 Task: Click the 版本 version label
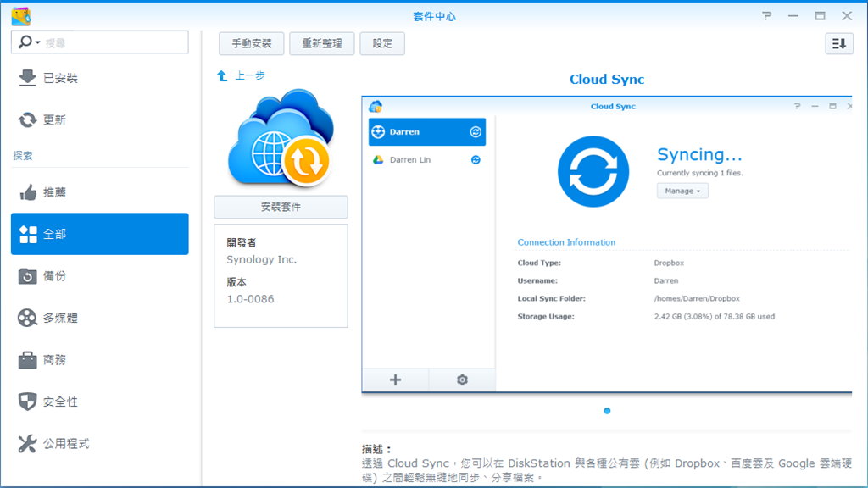click(236, 282)
